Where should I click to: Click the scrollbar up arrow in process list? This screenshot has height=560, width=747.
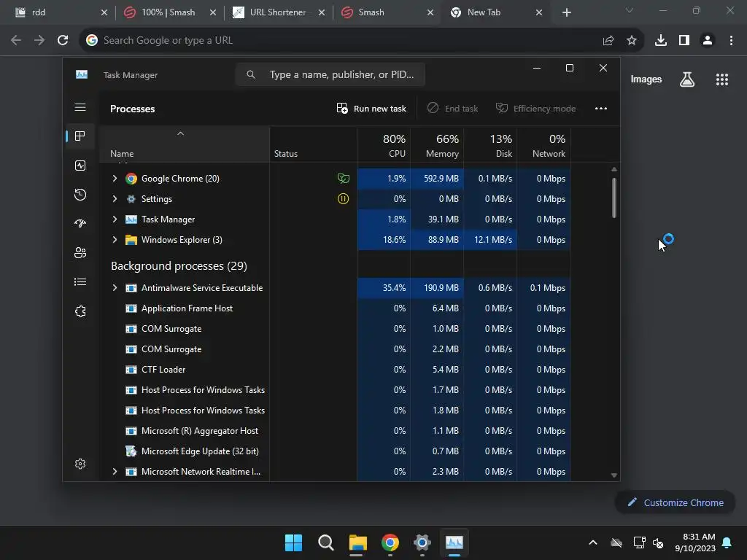(x=614, y=169)
